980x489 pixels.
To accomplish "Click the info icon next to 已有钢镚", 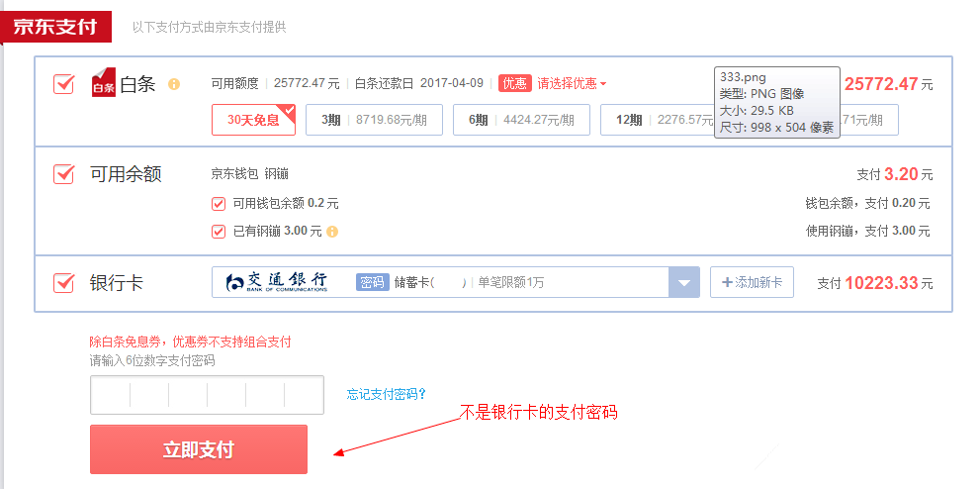I will click(332, 232).
